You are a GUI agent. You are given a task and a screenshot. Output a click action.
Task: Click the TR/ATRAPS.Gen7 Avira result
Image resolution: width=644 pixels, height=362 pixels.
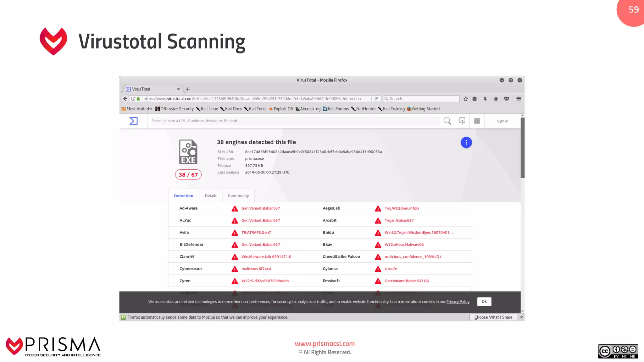tap(256, 233)
